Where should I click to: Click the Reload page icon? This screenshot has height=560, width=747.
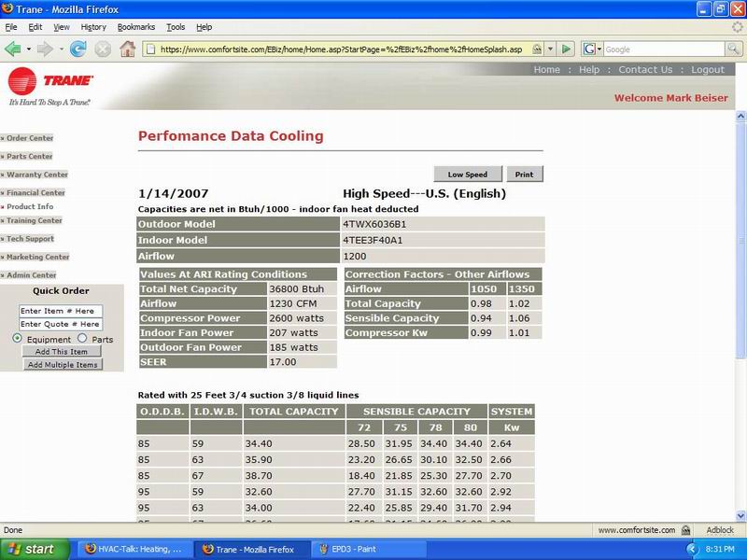(78, 49)
